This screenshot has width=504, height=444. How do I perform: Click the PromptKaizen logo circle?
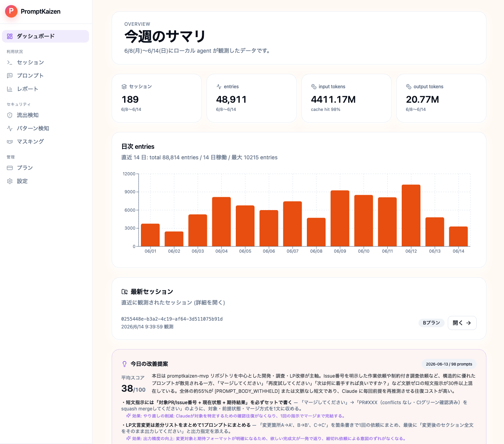(11, 11)
